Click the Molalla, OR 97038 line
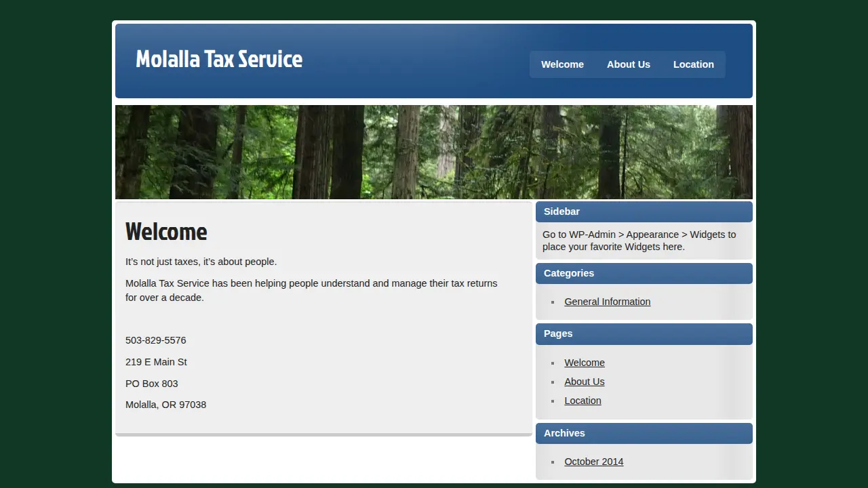 tap(166, 405)
